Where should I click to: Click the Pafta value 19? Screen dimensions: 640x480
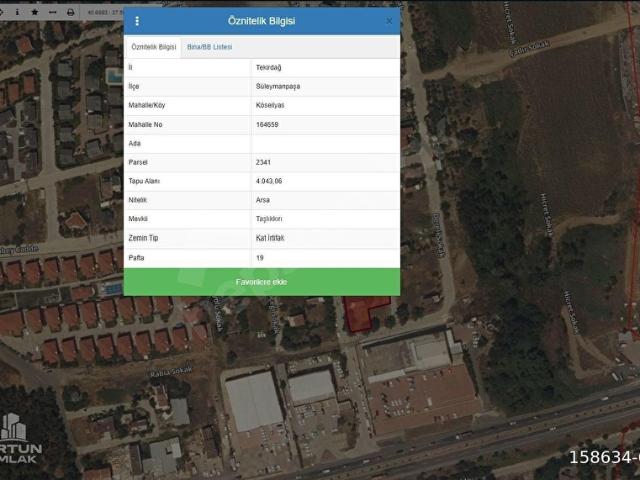260,258
